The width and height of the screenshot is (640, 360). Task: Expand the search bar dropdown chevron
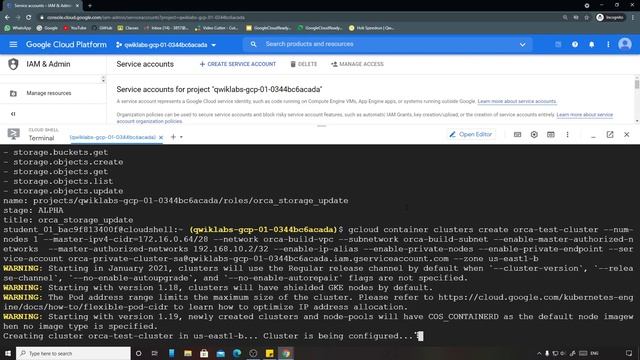point(522,44)
